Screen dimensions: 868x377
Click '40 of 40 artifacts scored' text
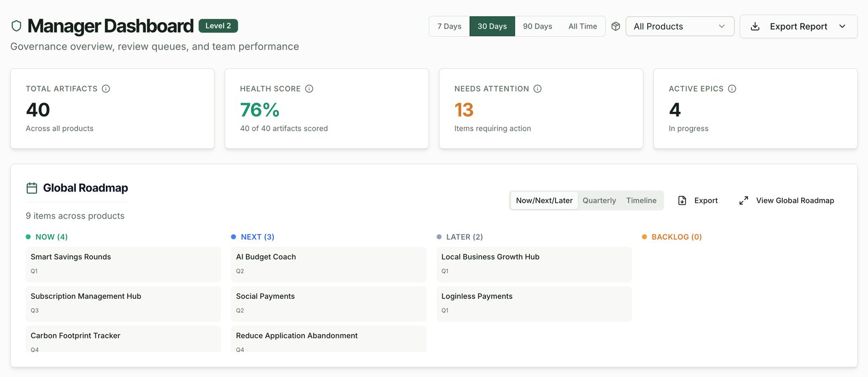pos(284,129)
